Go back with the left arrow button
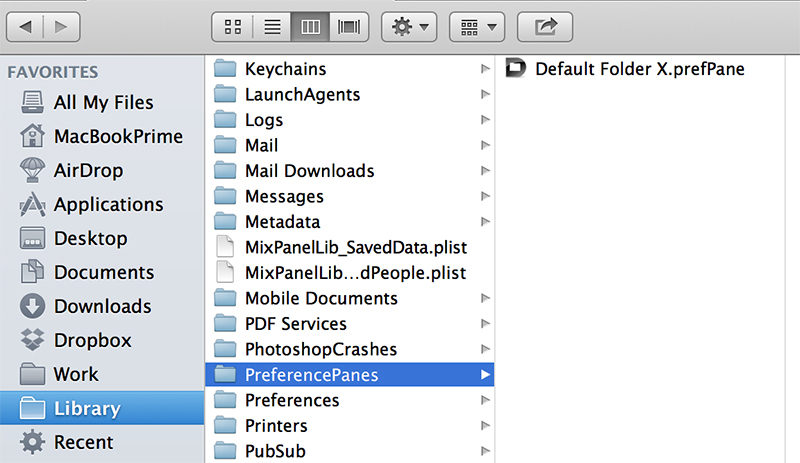 [25, 27]
